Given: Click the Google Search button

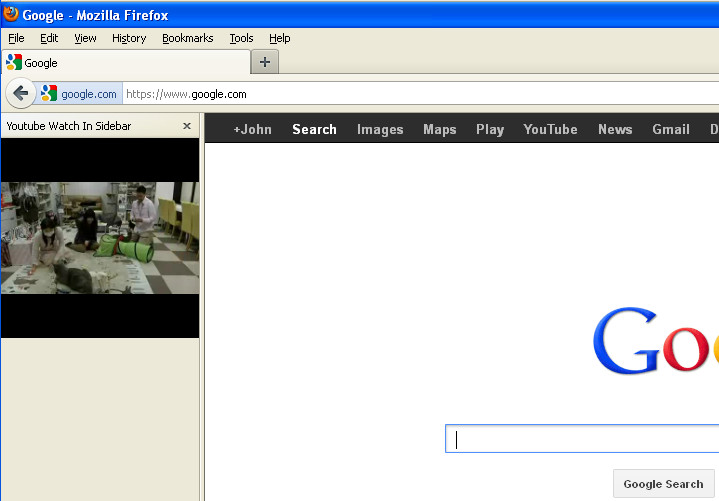Looking at the screenshot, I should click(x=664, y=484).
